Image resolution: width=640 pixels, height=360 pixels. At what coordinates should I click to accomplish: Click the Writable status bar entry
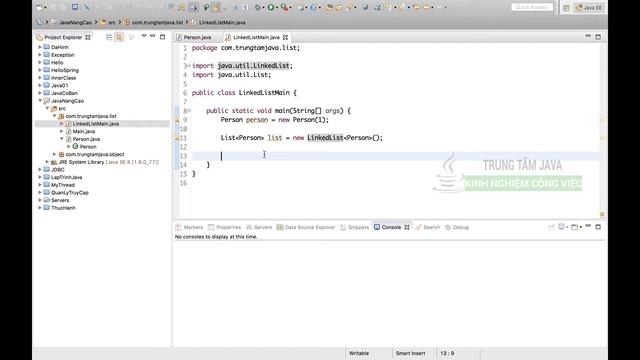click(359, 353)
